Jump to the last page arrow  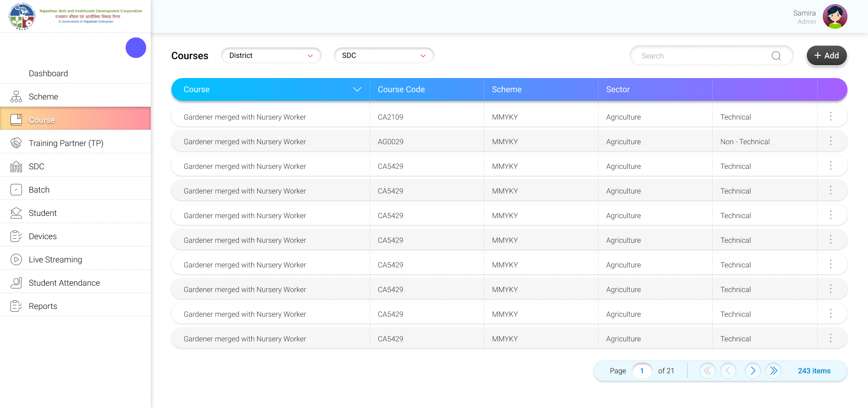[x=773, y=371]
